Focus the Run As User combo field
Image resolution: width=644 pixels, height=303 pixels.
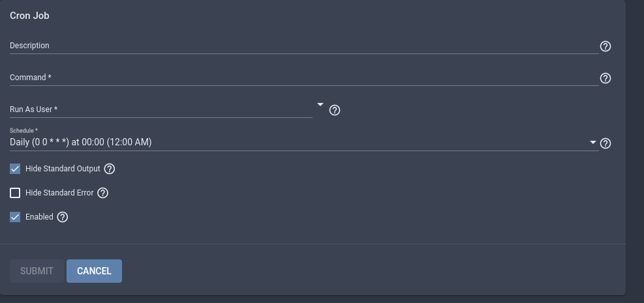click(161, 109)
